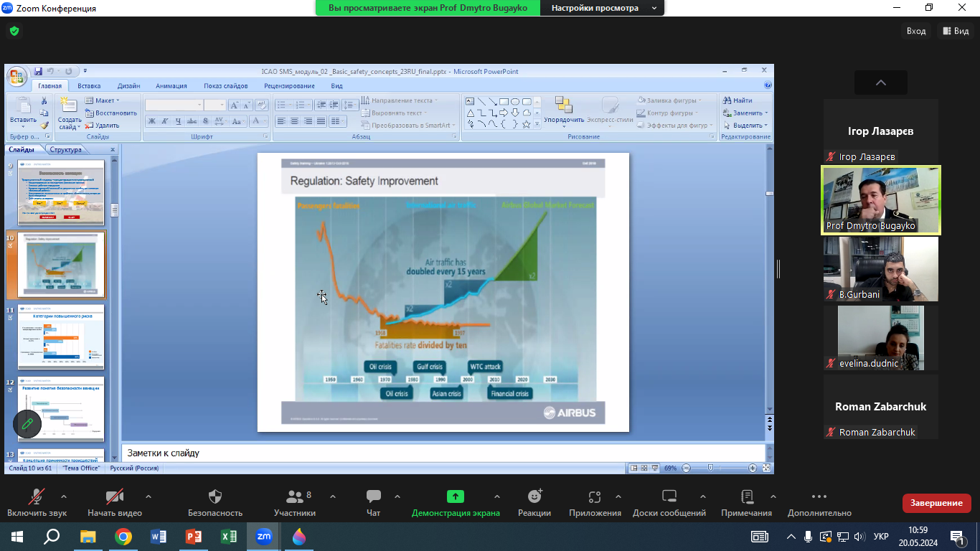This screenshot has height=551, width=980.
Task: Click the red Завершение button
Action: click(936, 503)
